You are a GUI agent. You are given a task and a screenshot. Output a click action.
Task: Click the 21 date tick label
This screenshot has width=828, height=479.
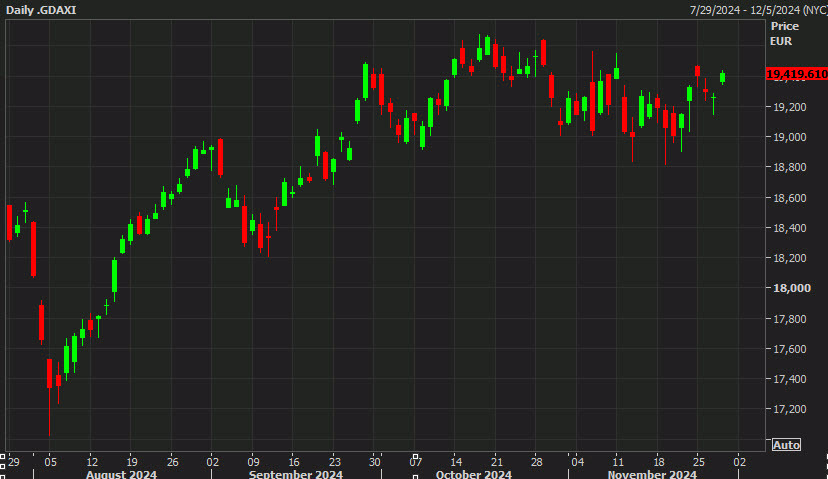point(496,462)
